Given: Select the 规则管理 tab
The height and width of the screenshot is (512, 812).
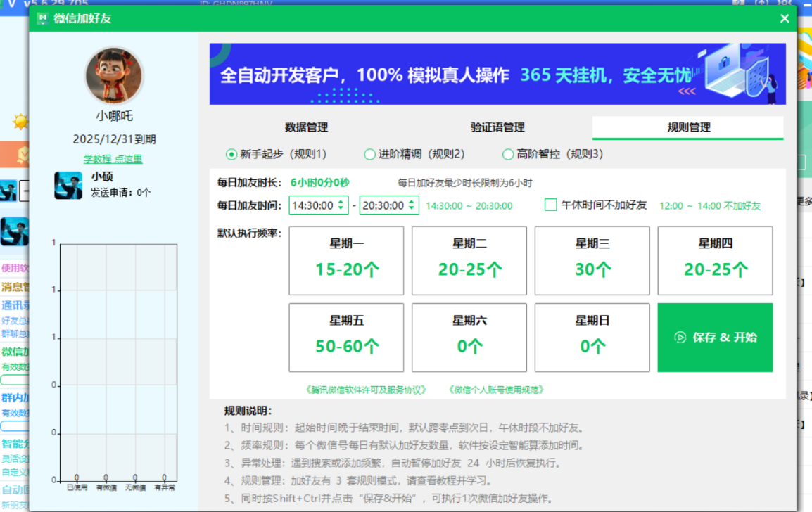Looking at the screenshot, I should click(x=687, y=127).
